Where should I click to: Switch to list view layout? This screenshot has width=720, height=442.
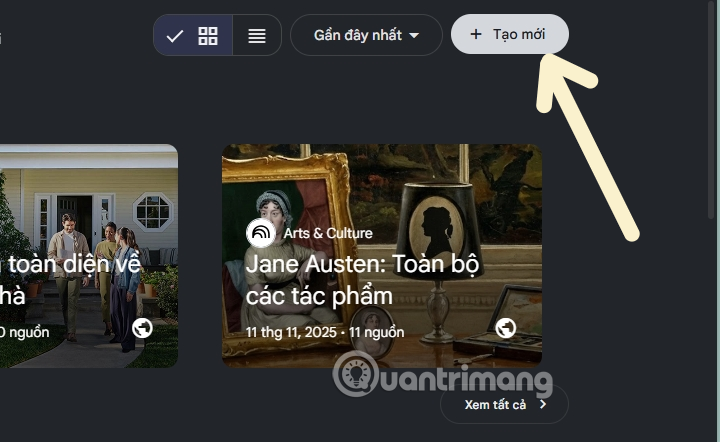[x=257, y=35]
